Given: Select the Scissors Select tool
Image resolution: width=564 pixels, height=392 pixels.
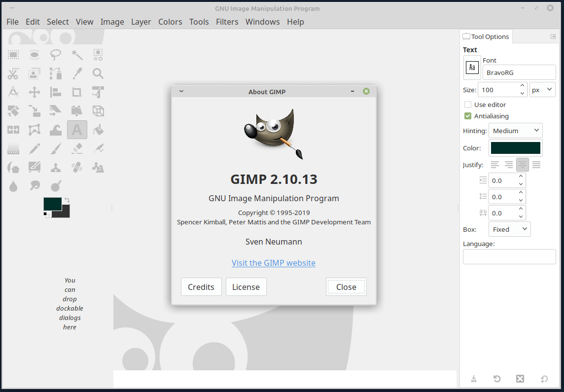Looking at the screenshot, I should pos(13,73).
